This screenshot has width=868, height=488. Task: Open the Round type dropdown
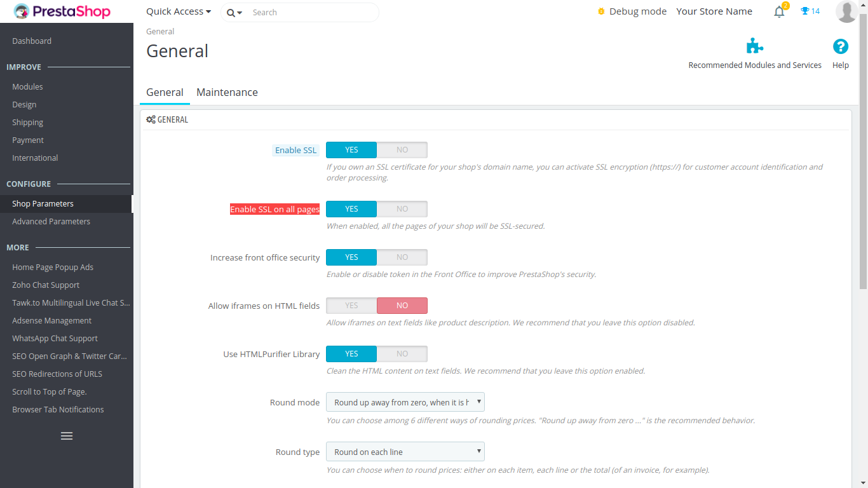point(405,452)
